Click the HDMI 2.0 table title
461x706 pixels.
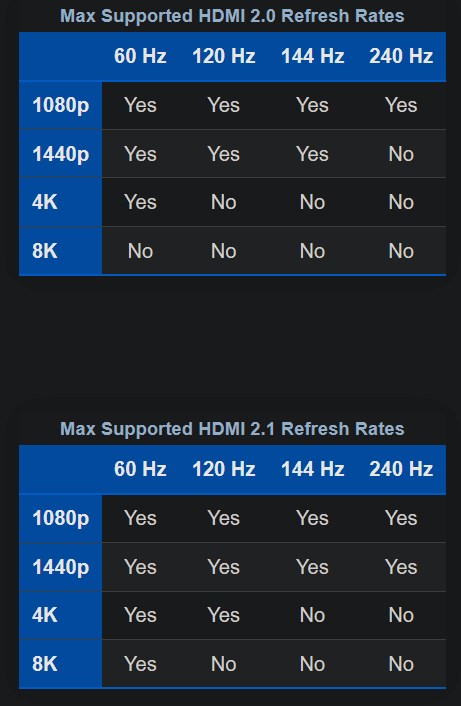(x=232, y=16)
